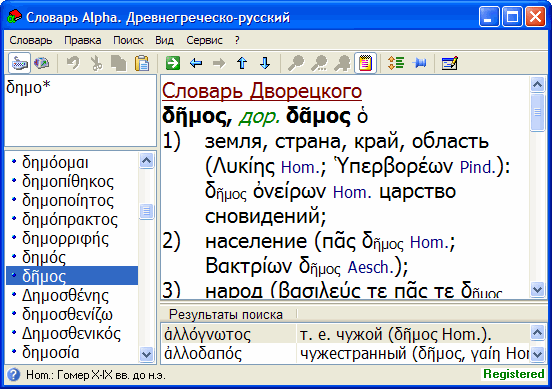
Task: Click the Aesch. abbreviation link
Action: (x=370, y=268)
